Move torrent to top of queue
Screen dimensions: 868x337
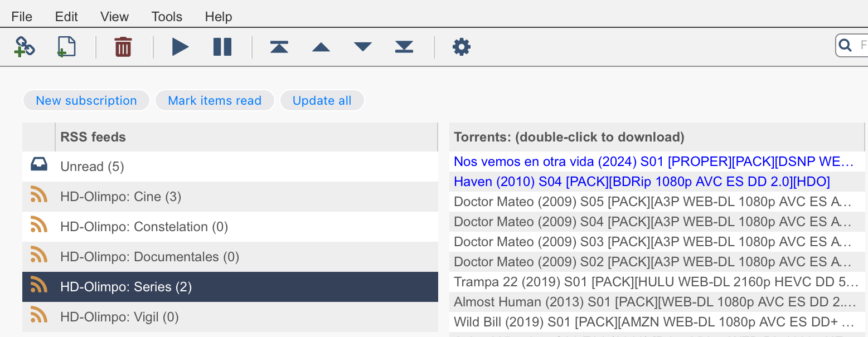click(x=279, y=47)
